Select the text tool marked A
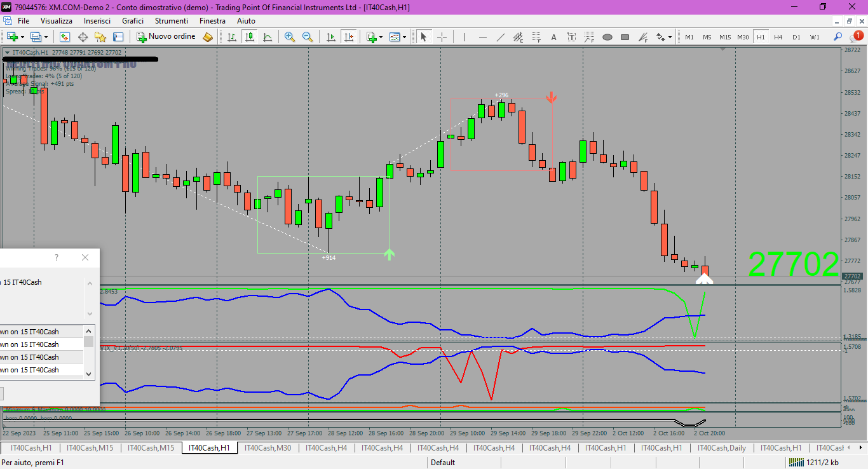868x469 pixels. [x=553, y=37]
